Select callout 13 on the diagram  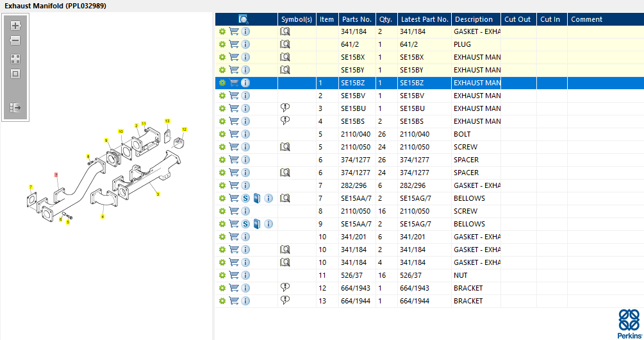pyautogui.click(x=167, y=121)
